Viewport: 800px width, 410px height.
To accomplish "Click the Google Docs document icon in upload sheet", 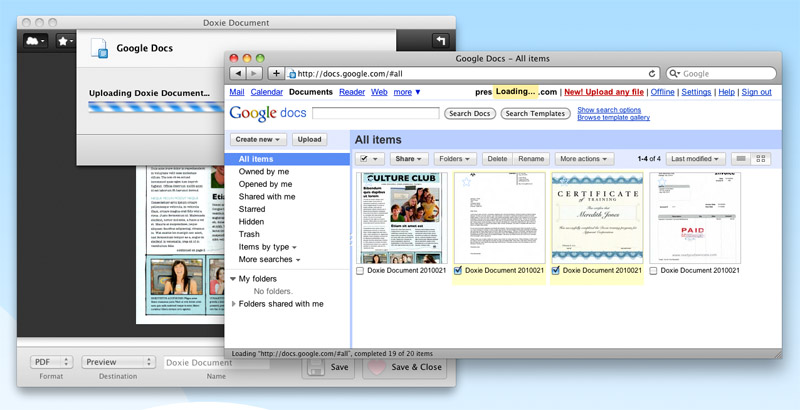I will click(x=99, y=48).
